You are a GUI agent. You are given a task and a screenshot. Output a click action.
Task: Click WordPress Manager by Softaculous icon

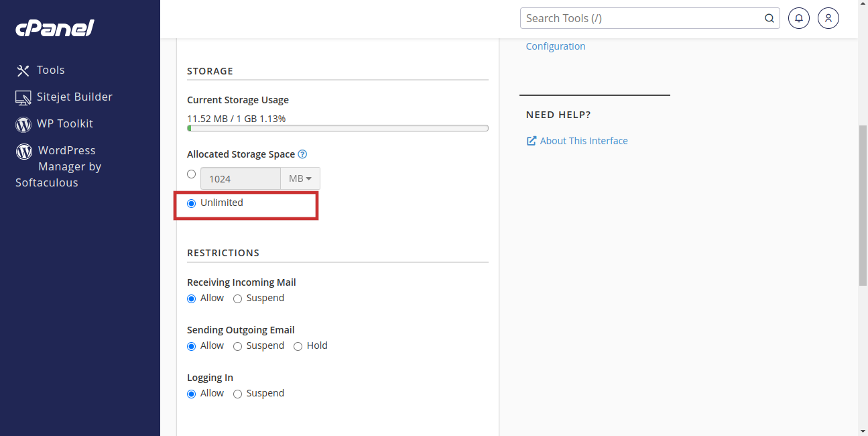24,151
